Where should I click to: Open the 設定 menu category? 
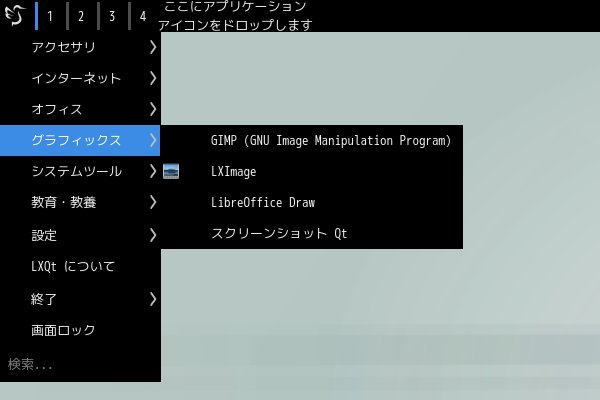[x=80, y=235]
